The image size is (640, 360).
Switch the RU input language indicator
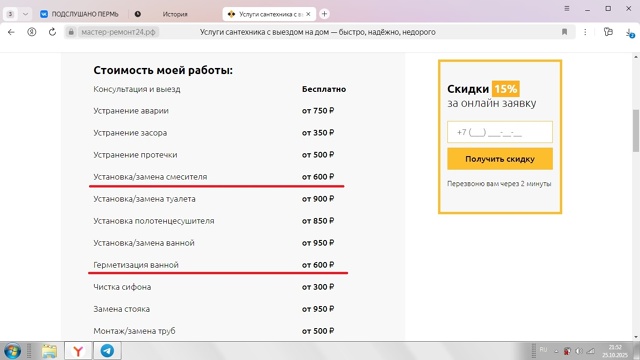(x=543, y=350)
